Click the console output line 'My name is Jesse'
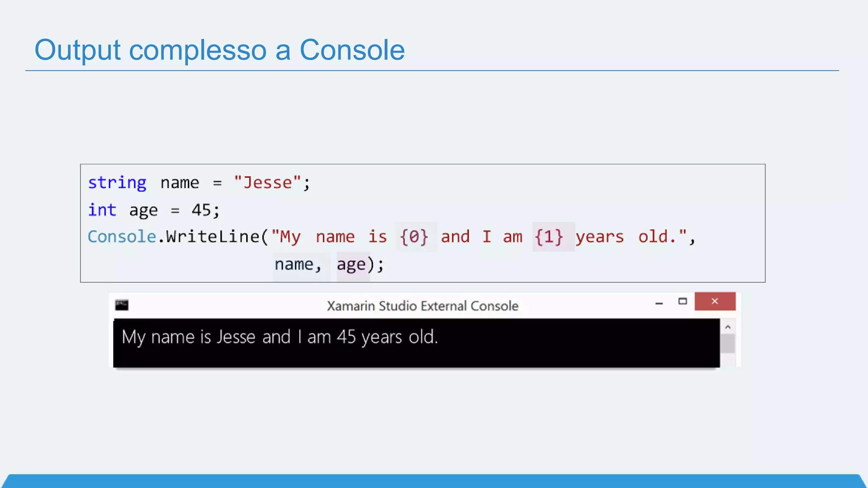This screenshot has width=868, height=488. pyautogui.click(x=280, y=337)
